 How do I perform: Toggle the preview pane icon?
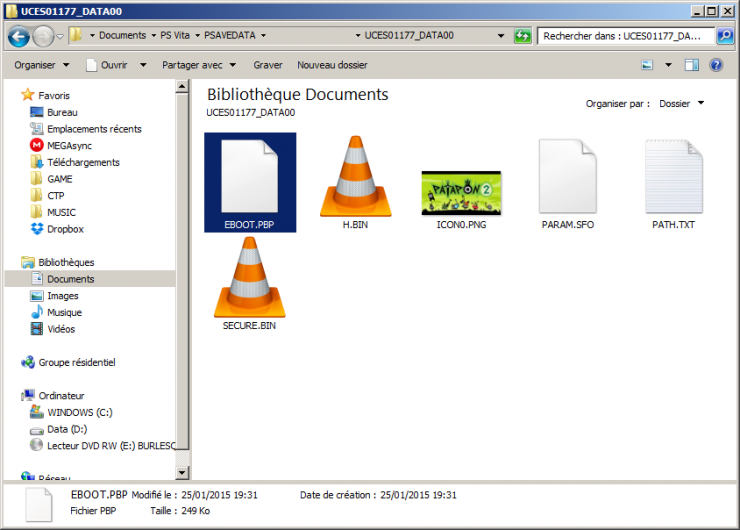tap(692, 65)
